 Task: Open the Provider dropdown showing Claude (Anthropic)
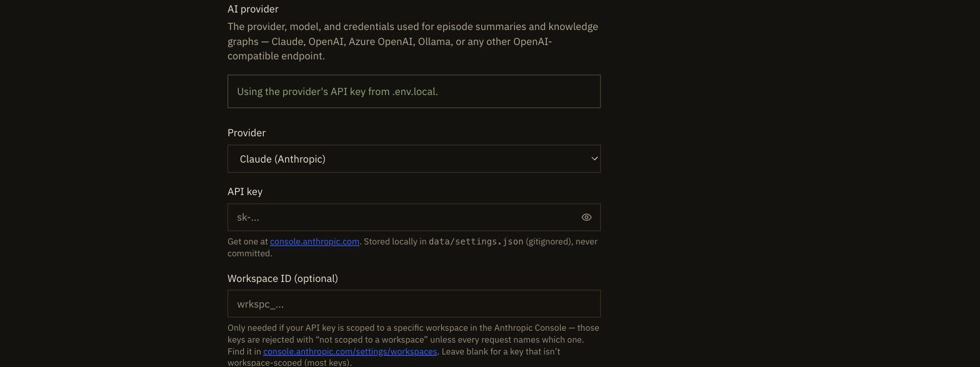click(x=414, y=159)
